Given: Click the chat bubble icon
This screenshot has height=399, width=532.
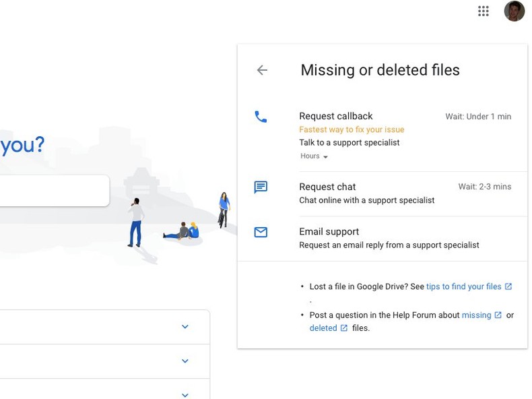Looking at the screenshot, I should (x=261, y=187).
